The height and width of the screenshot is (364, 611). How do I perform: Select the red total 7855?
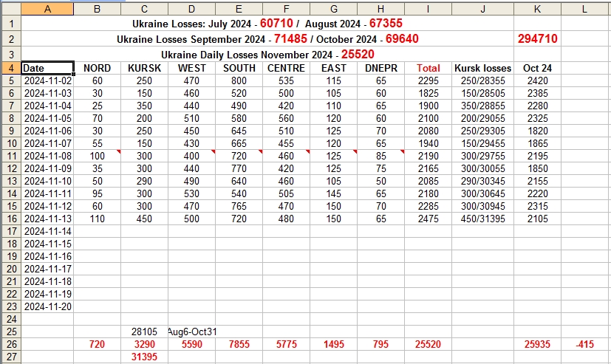pos(239,344)
